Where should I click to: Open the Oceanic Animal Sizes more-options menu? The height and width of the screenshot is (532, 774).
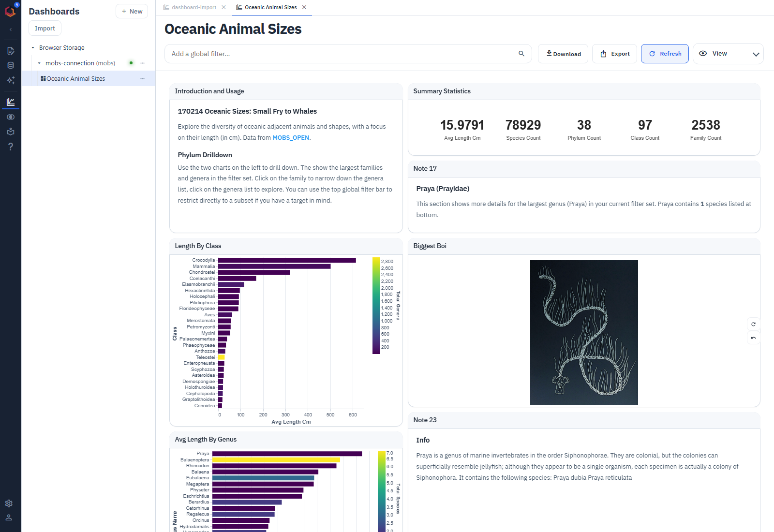(x=142, y=78)
